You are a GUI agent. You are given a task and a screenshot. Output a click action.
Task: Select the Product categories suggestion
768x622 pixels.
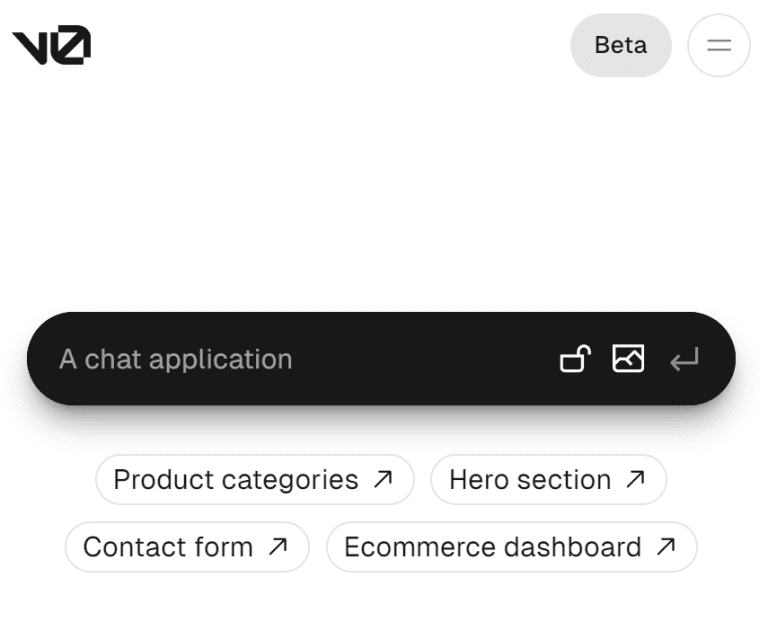tap(236, 480)
